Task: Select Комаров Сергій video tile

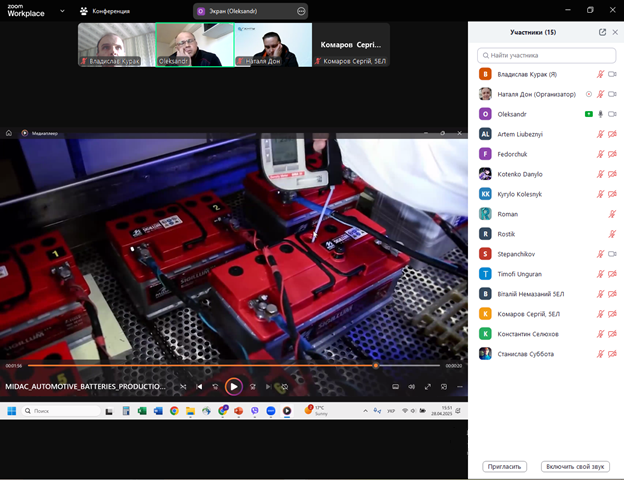Action: tap(351, 45)
